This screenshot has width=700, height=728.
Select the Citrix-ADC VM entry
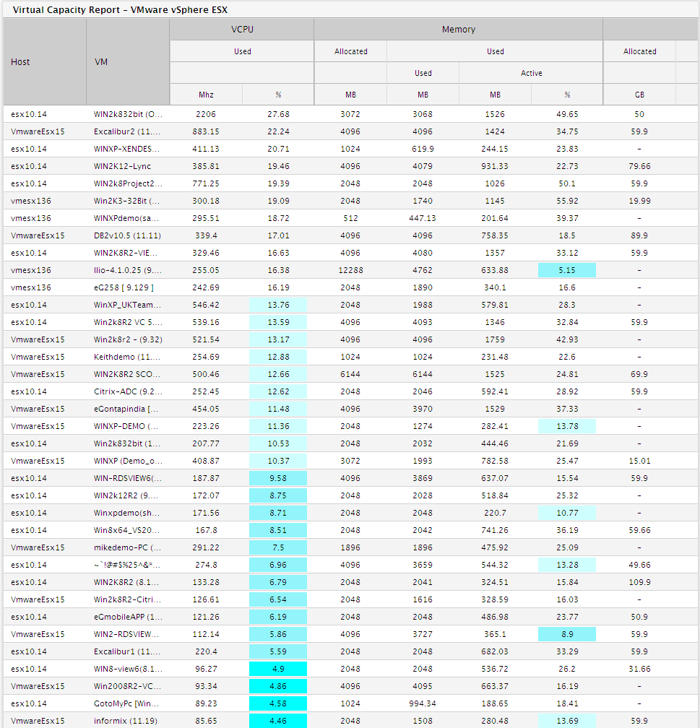(x=128, y=391)
